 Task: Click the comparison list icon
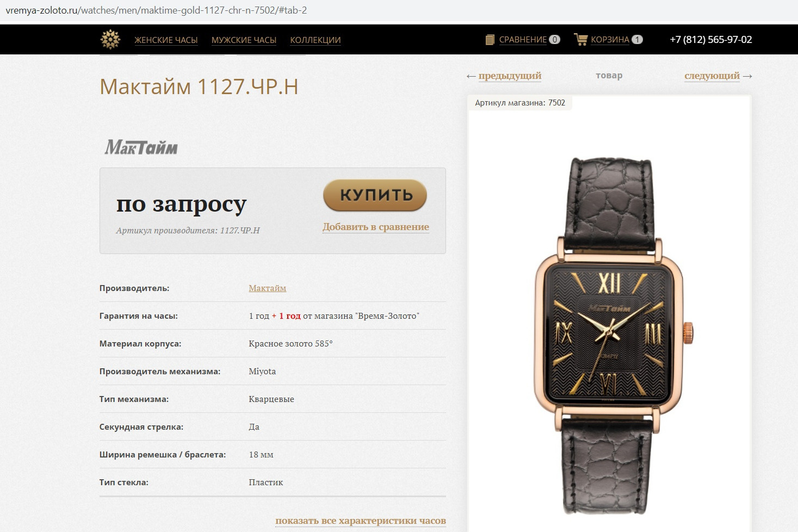(x=490, y=40)
